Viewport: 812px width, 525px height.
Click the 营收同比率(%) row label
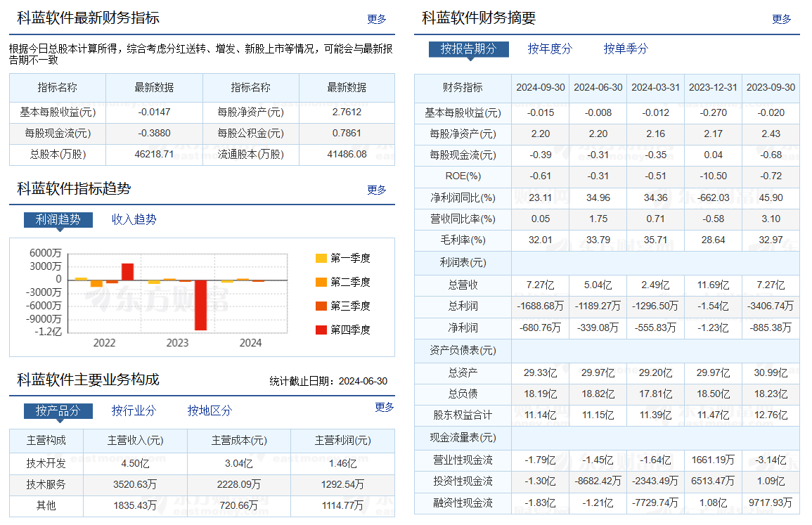pos(463,219)
